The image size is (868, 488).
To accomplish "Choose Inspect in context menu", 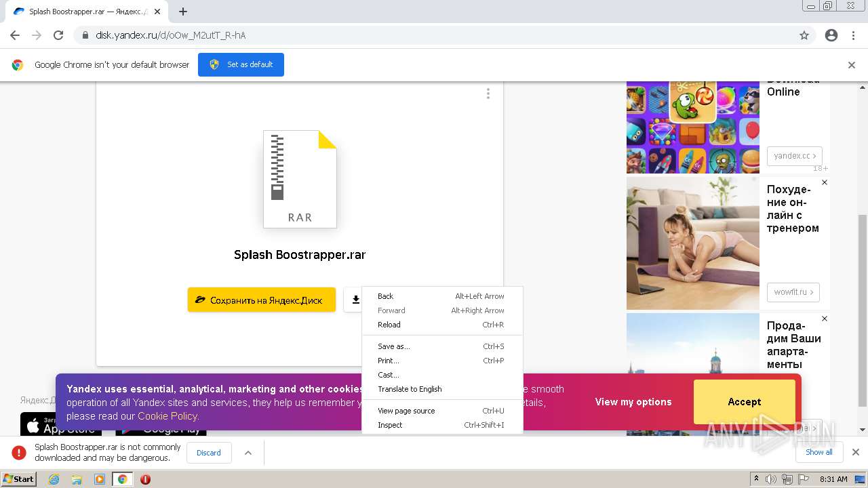I will pyautogui.click(x=442, y=425).
